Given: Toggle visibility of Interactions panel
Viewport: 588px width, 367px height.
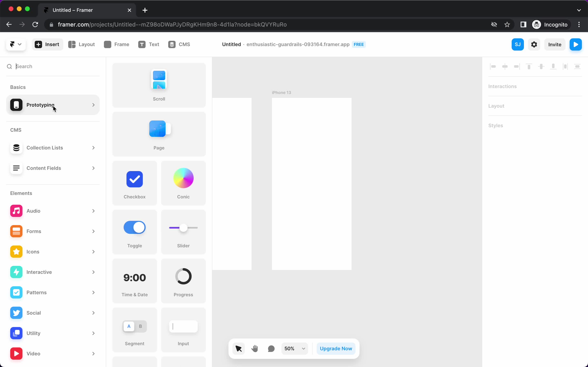Looking at the screenshot, I should [x=502, y=86].
